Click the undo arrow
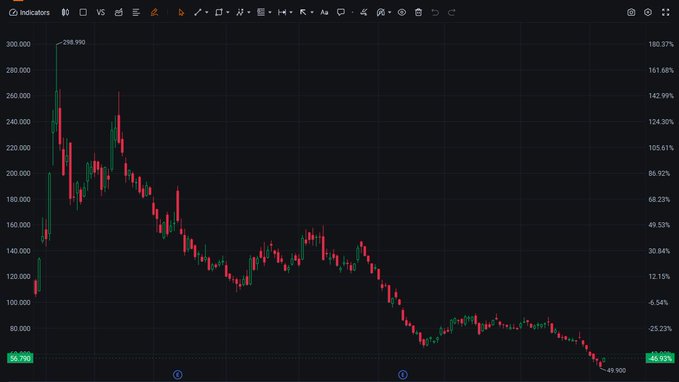This screenshot has height=382, width=679. 435,13
